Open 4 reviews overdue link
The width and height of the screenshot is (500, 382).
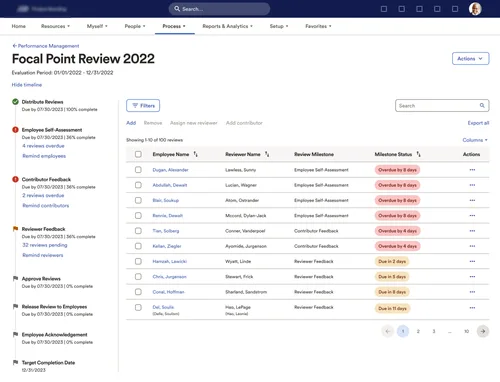(43, 146)
